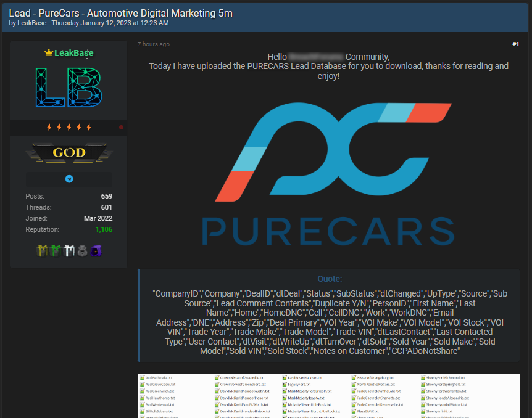Click the Posts count 659
This screenshot has height=418, width=532.
(x=107, y=196)
